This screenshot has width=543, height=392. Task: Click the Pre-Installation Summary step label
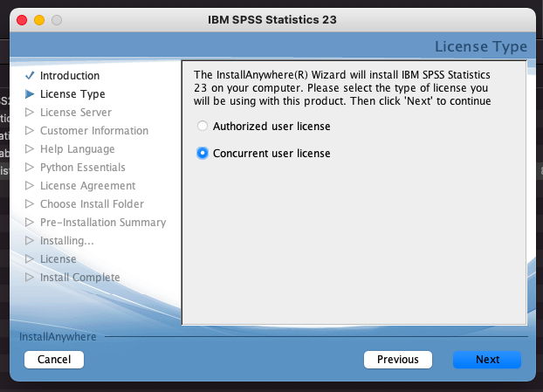pyautogui.click(x=103, y=223)
